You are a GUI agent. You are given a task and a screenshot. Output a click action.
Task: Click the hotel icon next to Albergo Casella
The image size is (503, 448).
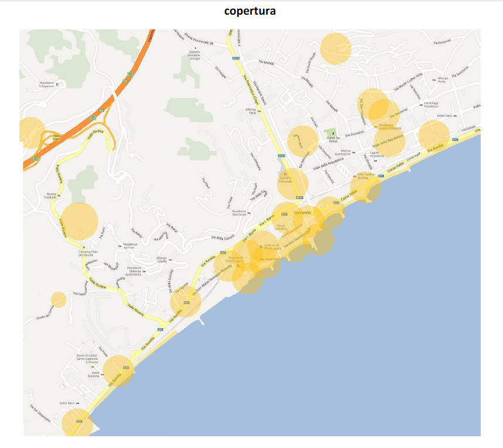coord(170,260)
